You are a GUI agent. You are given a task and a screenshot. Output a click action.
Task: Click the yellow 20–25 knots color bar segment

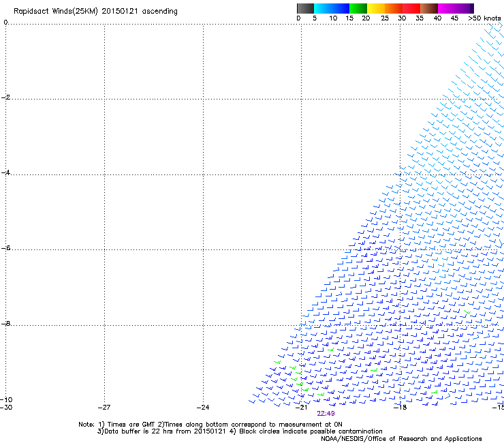point(376,8)
